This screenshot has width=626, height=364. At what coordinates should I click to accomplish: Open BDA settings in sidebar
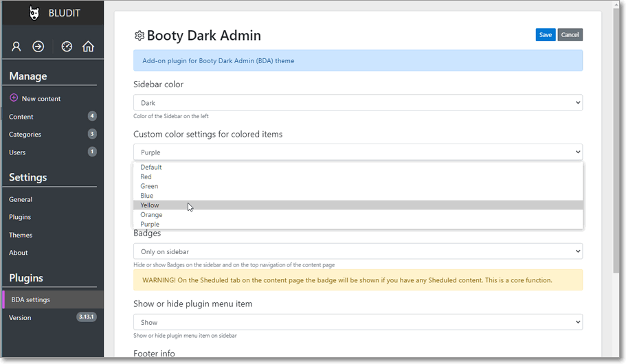click(x=53, y=299)
